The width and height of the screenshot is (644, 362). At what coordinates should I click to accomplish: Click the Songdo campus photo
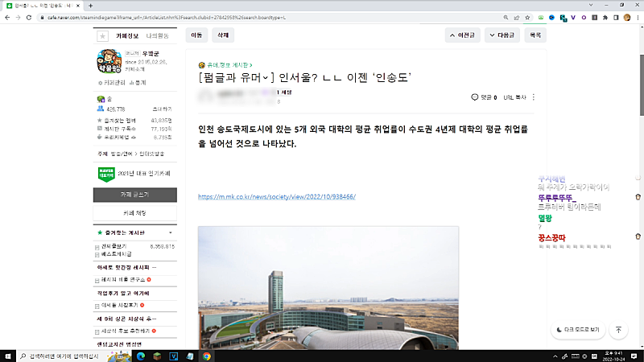[328, 288]
